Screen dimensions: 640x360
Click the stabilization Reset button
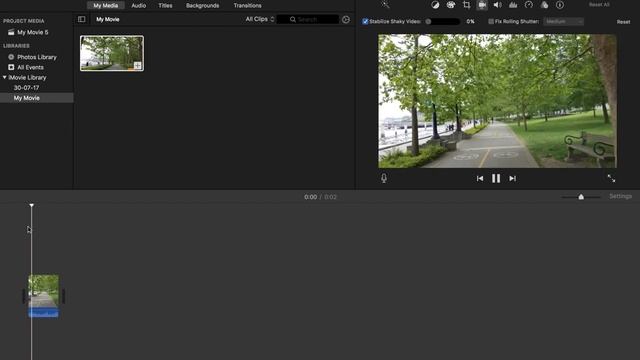click(623, 22)
